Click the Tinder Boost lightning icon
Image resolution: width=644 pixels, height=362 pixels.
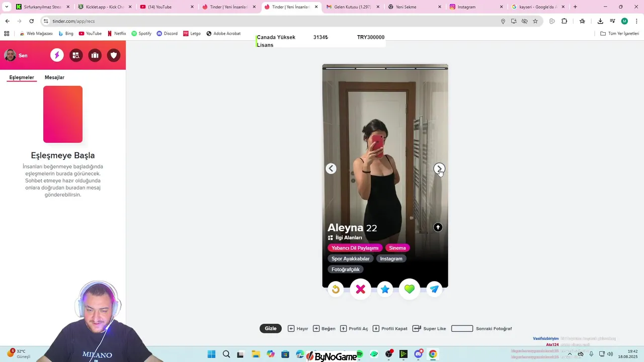[x=57, y=55]
